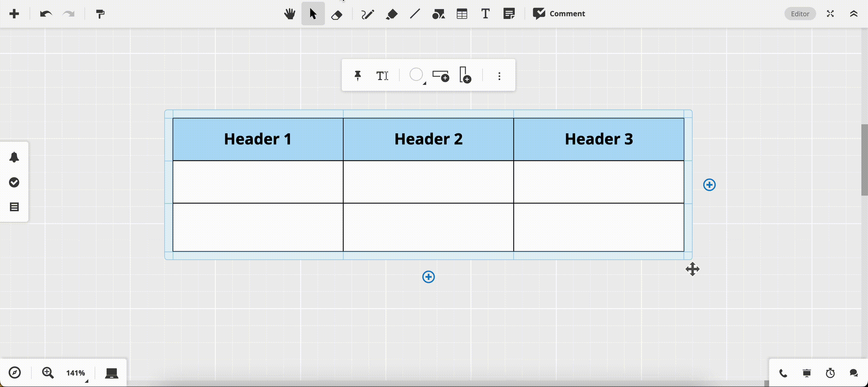Image resolution: width=868 pixels, height=387 pixels.
Task: Switch to Editor mode
Action: pyautogui.click(x=800, y=14)
